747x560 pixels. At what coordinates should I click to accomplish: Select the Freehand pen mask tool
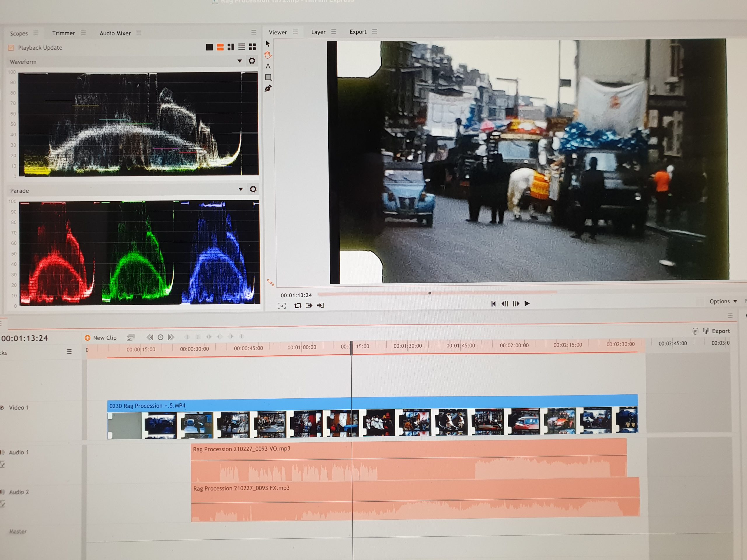pos(268,89)
